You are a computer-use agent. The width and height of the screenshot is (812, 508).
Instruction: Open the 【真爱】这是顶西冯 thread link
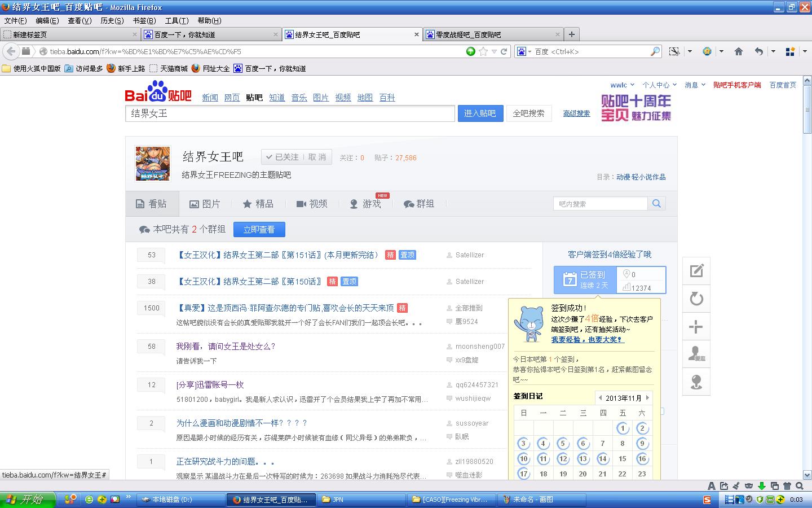coord(285,308)
